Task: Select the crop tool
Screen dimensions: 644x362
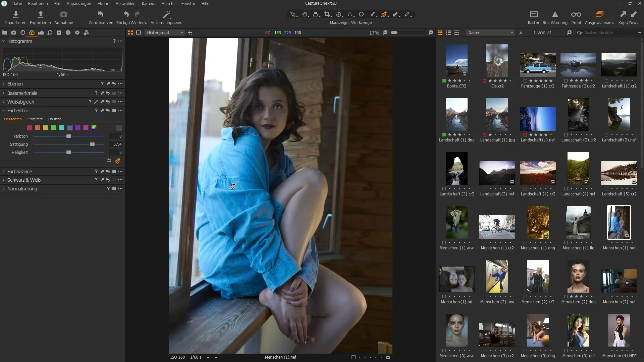Action: (x=327, y=14)
